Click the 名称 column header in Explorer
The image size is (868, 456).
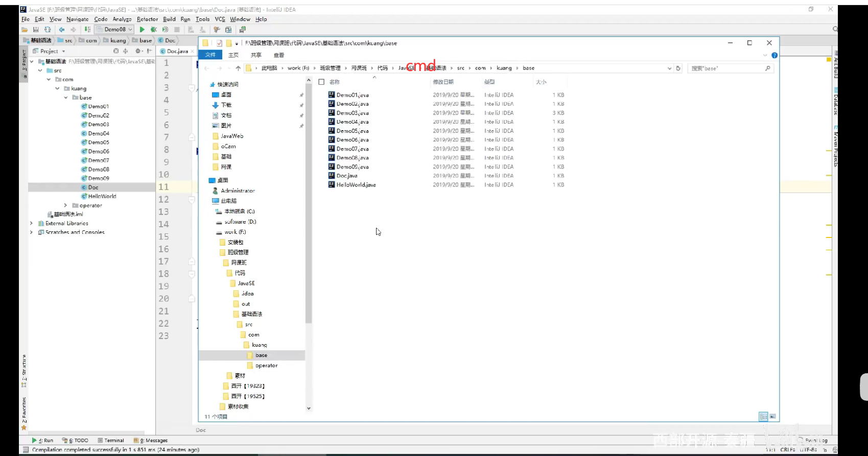335,82
